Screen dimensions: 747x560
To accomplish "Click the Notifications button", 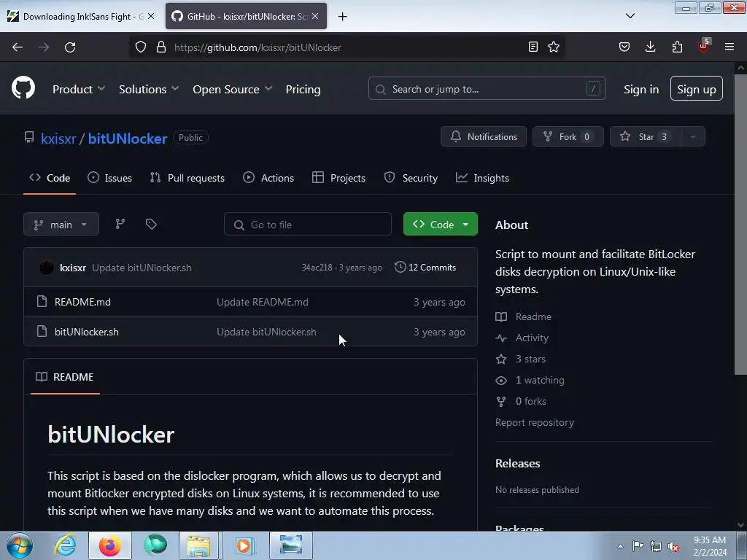I will tap(484, 137).
